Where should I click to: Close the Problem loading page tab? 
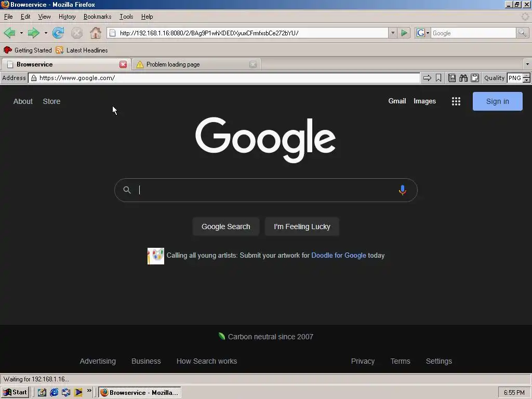(x=253, y=64)
